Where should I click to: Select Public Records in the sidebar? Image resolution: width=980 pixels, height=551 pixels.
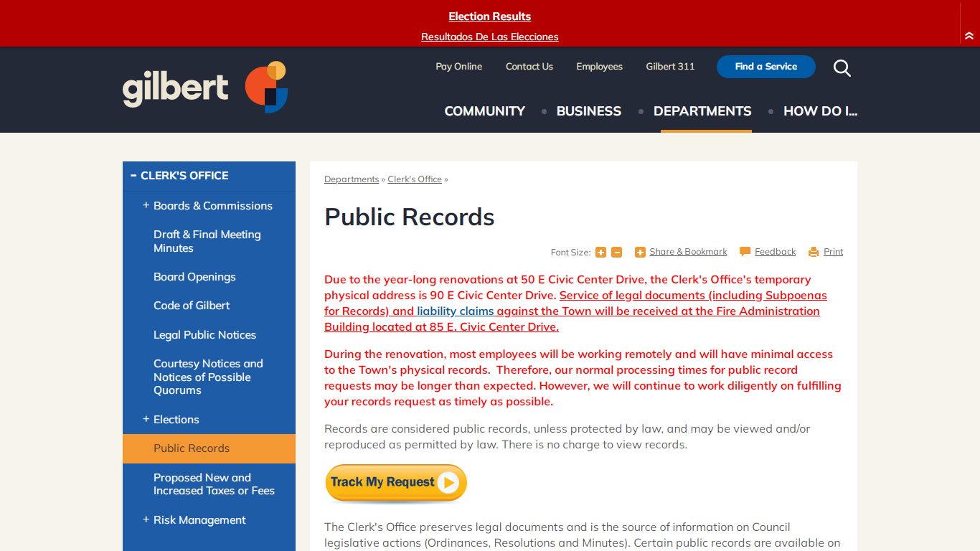(x=209, y=448)
